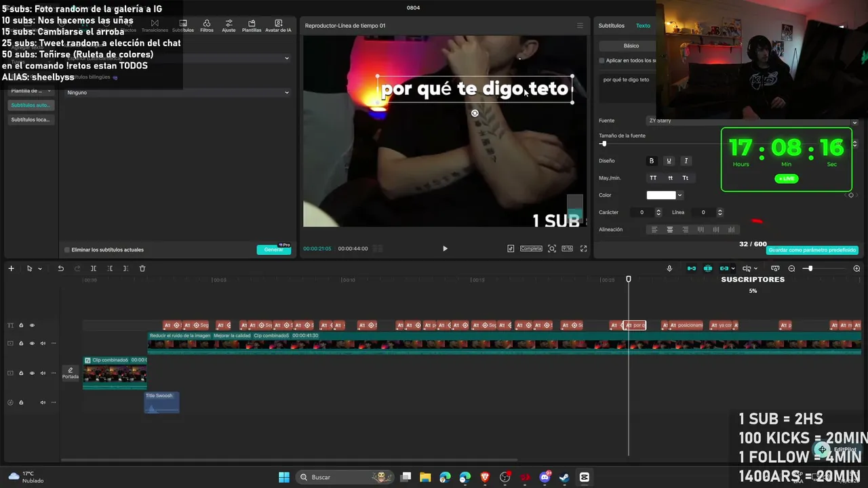The height and width of the screenshot is (488, 868).
Task: Open the Plantillas panel icon
Action: pyautogui.click(x=252, y=26)
